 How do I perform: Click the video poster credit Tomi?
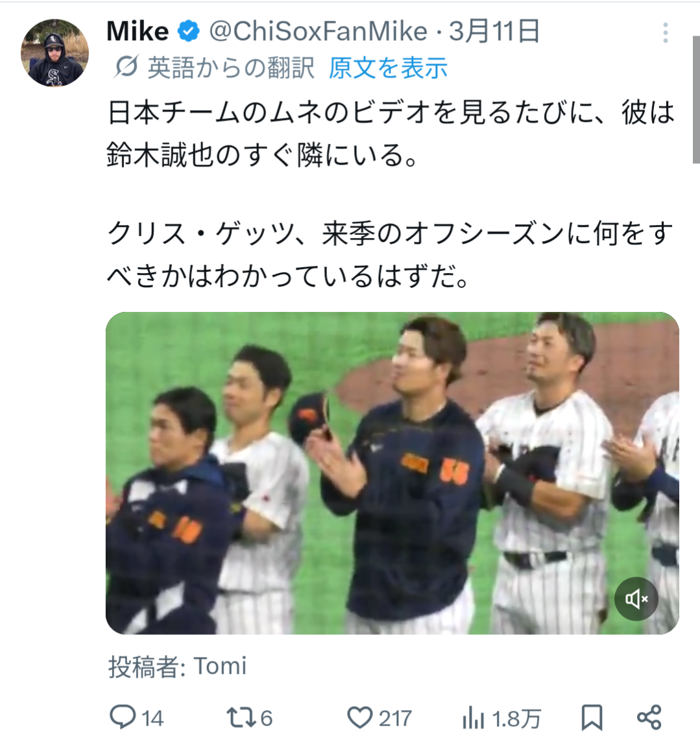pyautogui.click(x=221, y=666)
